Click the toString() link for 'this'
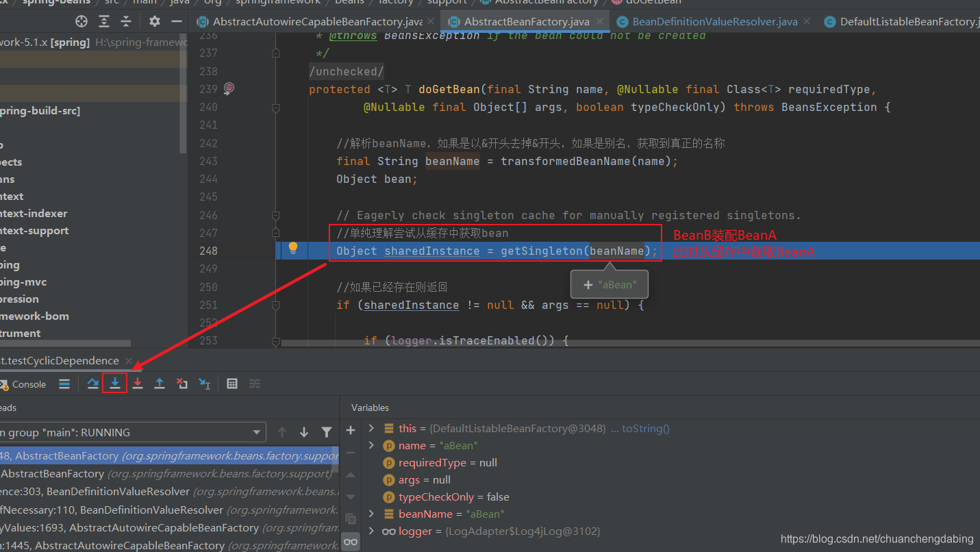This screenshot has height=552, width=980. pos(645,428)
